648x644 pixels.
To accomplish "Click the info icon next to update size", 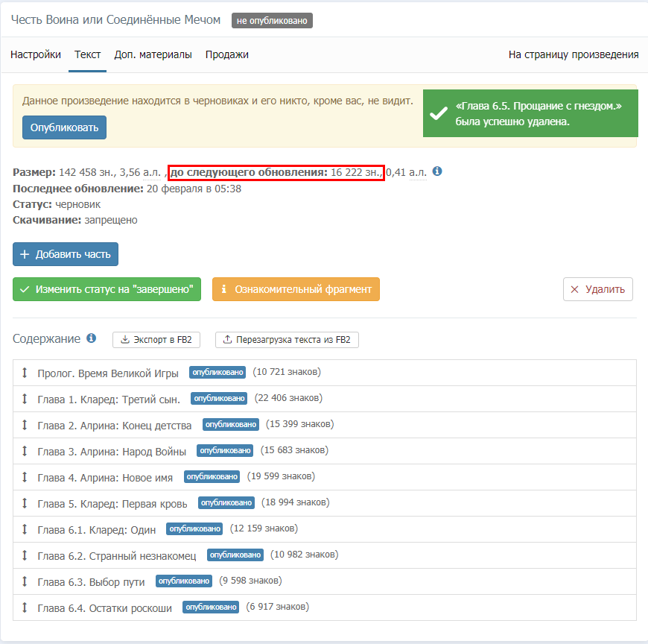I will 437,171.
